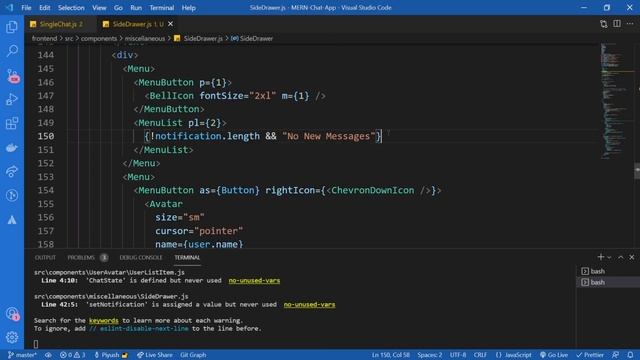This screenshot has width=640, height=360.
Task: Open Run and Debug view
Action: [x=12, y=99]
